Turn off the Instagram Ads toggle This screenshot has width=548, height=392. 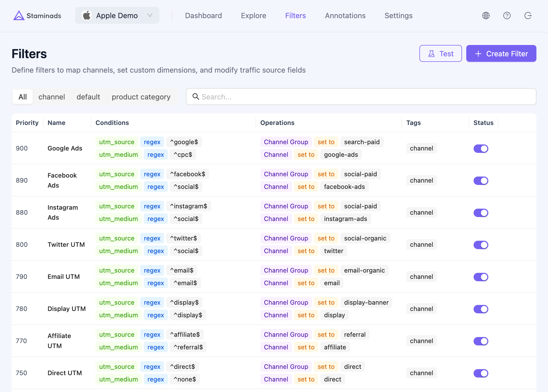pyautogui.click(x=481, y=213)
